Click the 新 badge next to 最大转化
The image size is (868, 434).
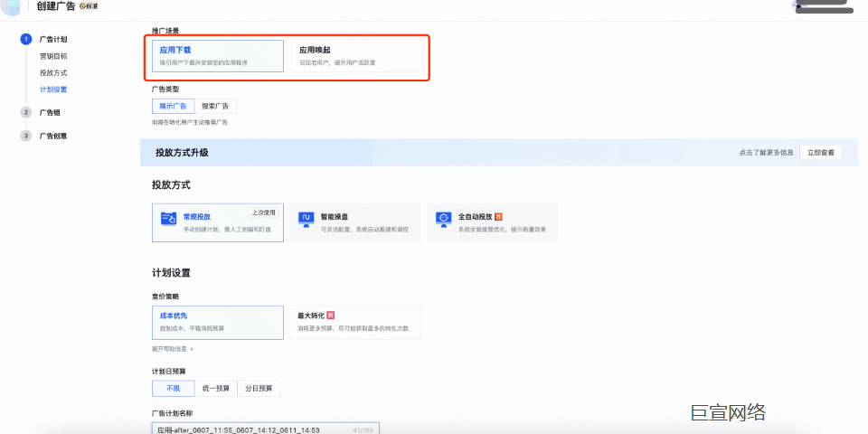(x=331, y=316)
